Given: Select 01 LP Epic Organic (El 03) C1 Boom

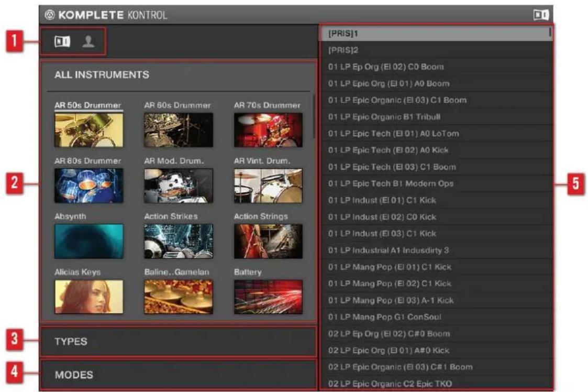Looking at the screenshot, I should pyautogui.click(x=436, y=100).
